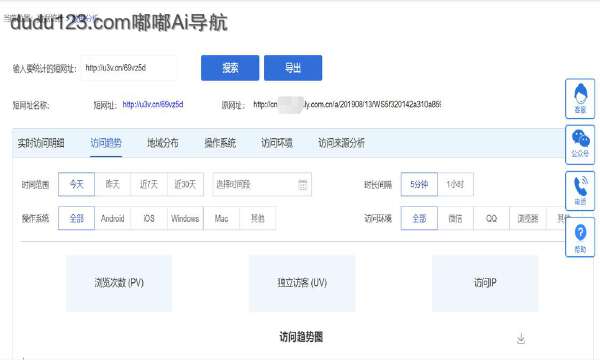Screen dimensions: 600x360
Task: Download the 访问趋势图 chart
Action: [x=521, y=338]
